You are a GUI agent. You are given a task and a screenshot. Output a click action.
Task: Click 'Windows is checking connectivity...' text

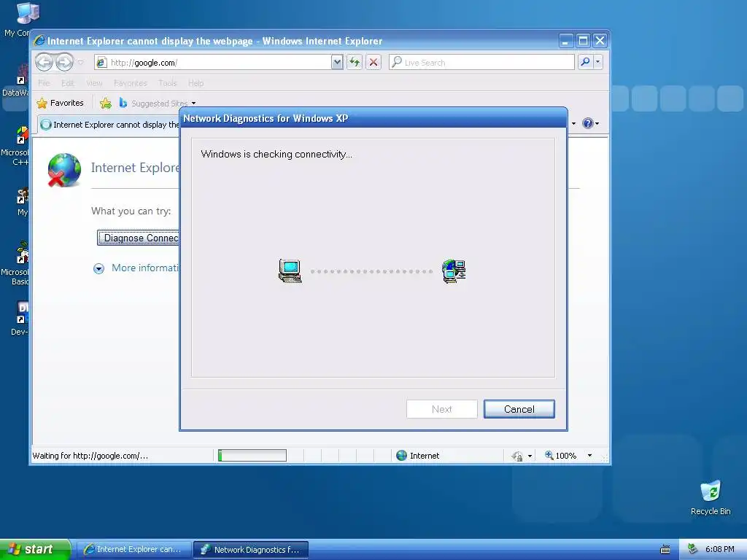(276, 155)
